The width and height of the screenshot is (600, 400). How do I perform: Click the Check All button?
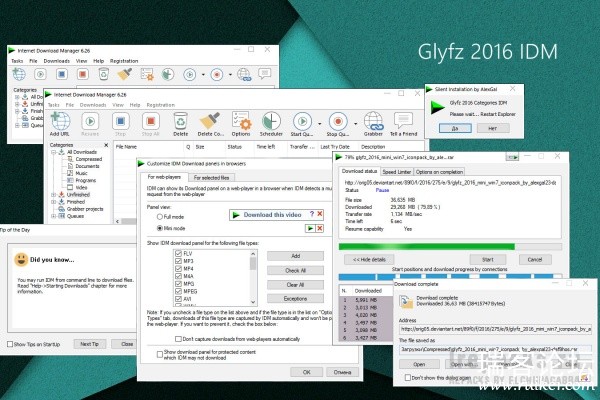pyautogui.click(x=295, y=270)
